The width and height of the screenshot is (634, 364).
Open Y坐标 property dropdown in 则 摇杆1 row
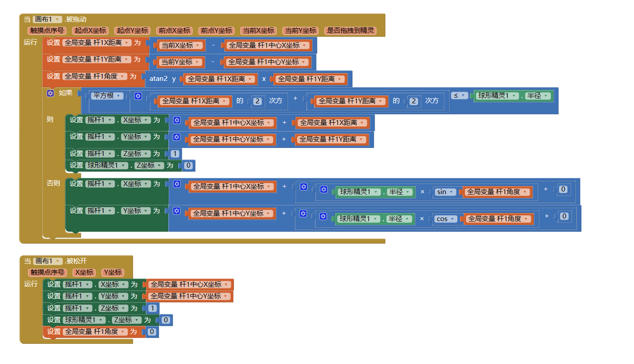(136, 137)
